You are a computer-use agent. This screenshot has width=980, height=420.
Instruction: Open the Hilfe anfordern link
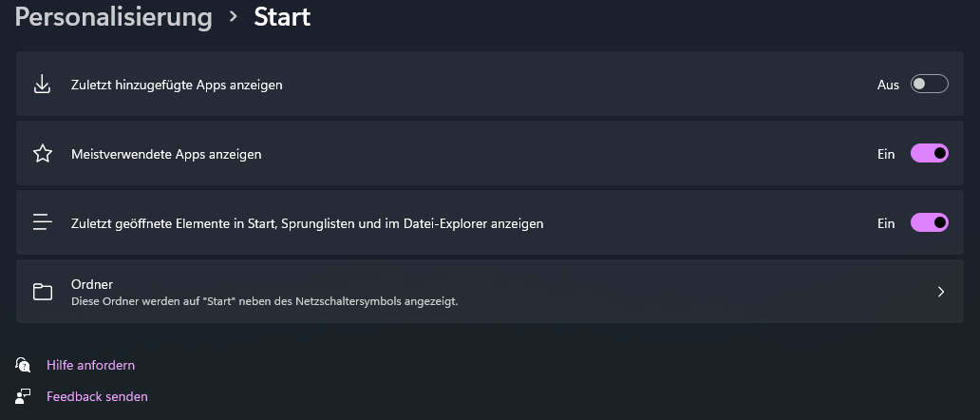(90, 365)
